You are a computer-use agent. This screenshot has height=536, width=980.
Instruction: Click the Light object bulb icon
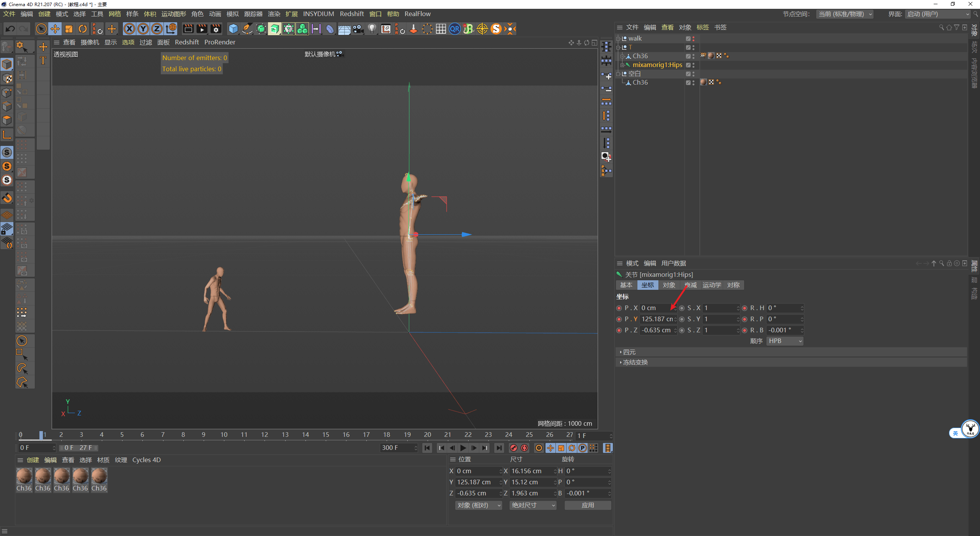(372, 29)
